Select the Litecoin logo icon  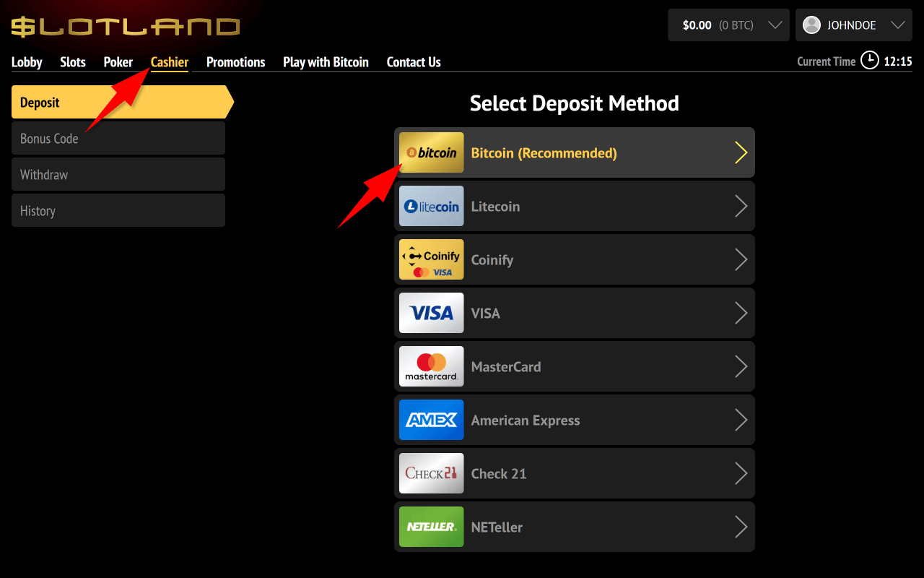click(431, 206)
